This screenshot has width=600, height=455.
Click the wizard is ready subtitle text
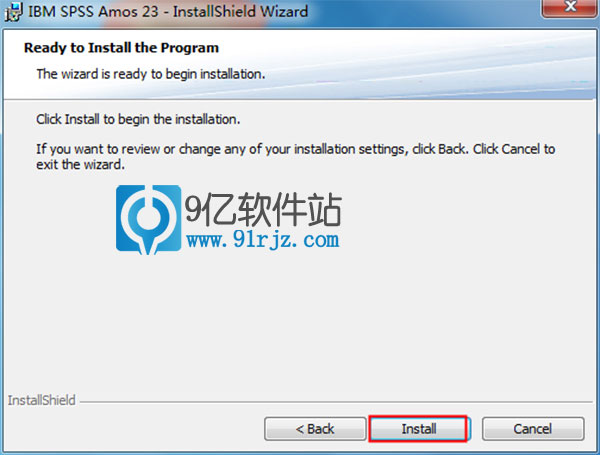click(151, 74)
